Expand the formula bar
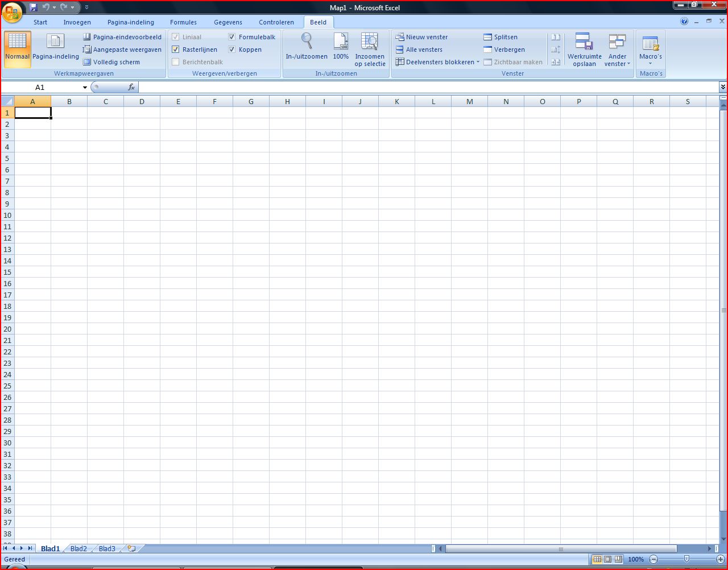728x570 pixels. 723,87
